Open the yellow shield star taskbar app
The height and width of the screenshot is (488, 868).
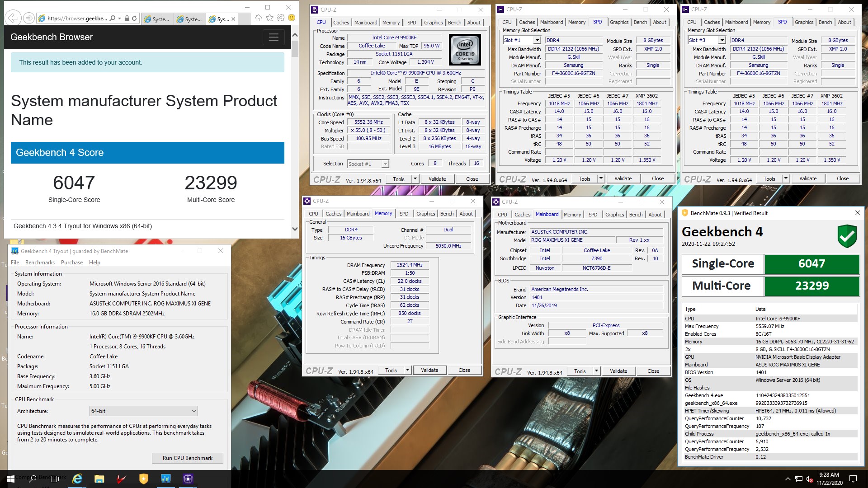[144, 479]
